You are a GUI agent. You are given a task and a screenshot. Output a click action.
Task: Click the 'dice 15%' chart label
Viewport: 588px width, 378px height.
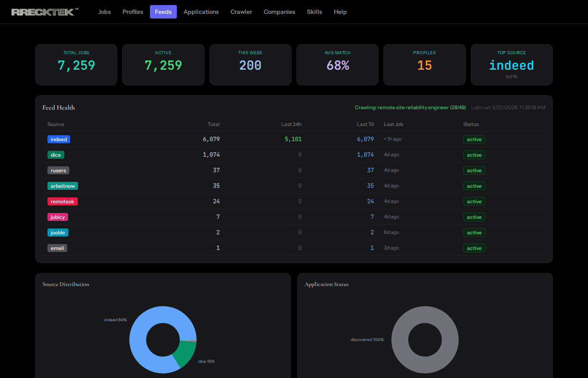pos(206,362)
